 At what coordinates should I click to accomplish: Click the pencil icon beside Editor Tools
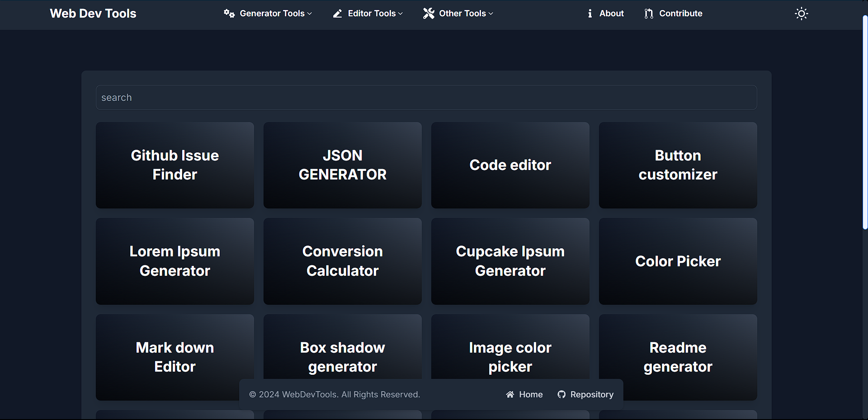337,14
